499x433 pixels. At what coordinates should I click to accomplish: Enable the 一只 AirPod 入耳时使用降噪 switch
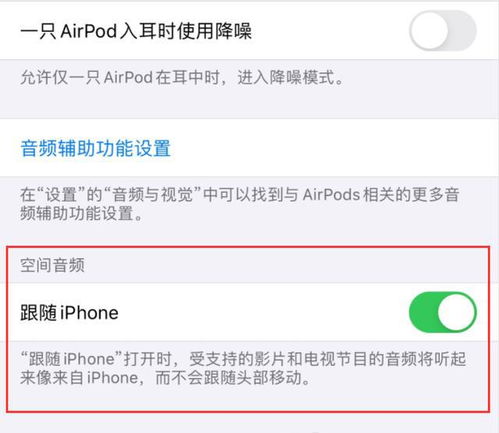(x=443, y=31)
